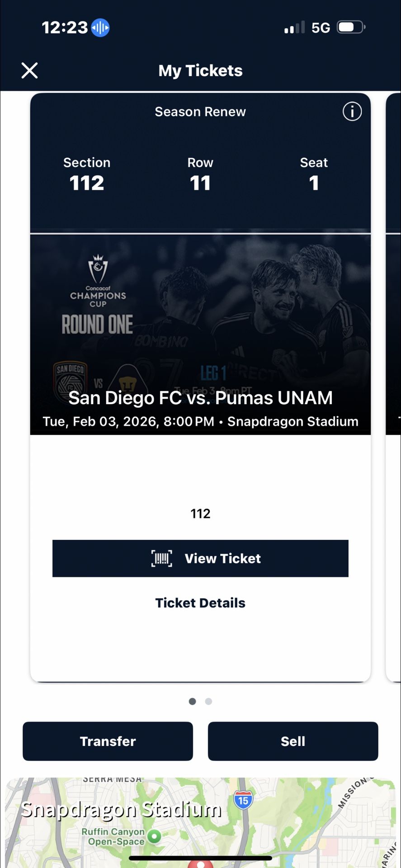Viewport: 401px width, 868px height.
Task: Tap the voice activity indicator in status bar
Action: (100, 28)
